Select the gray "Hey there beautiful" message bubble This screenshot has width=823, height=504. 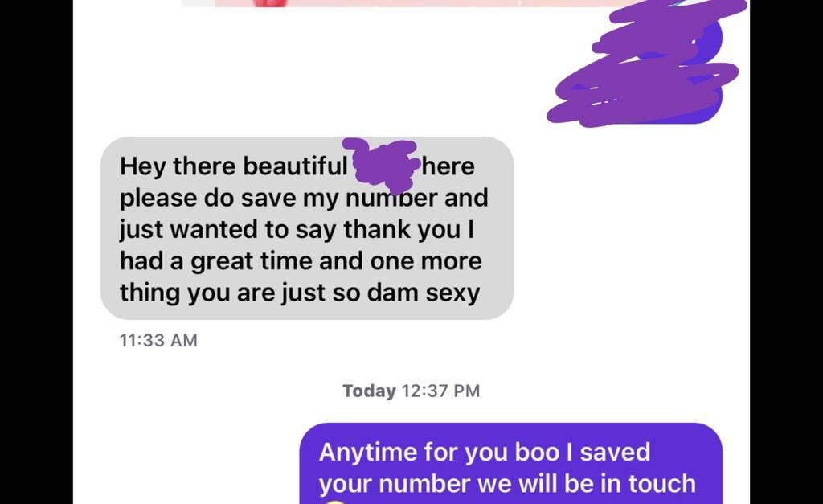(307, 227)
